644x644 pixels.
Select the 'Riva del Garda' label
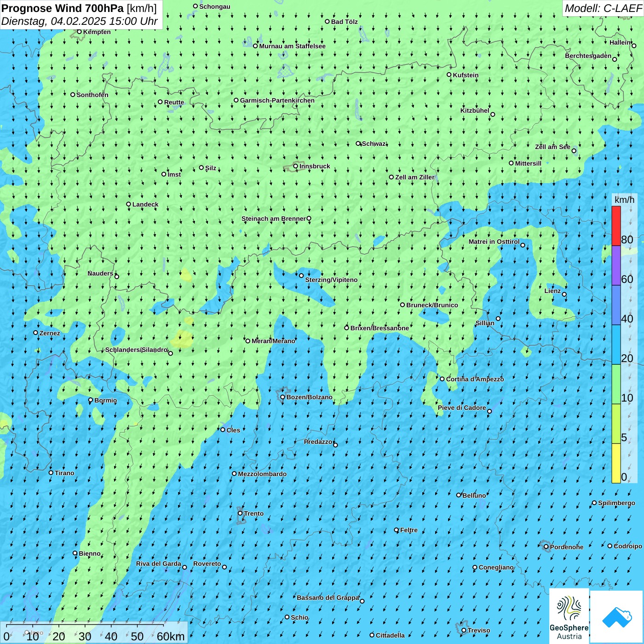[159, 563]
